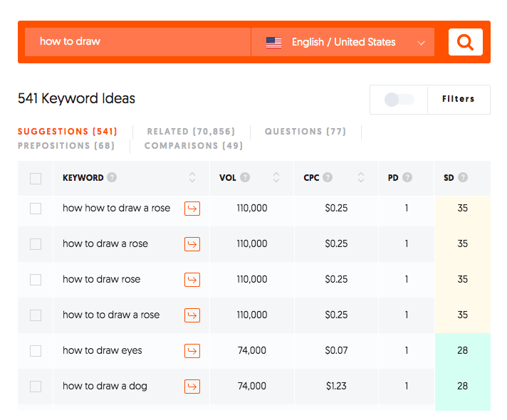This screenshot has height=420, width=507.
Task: Click the help icon beside KEYWORD header
Action: 112,178
